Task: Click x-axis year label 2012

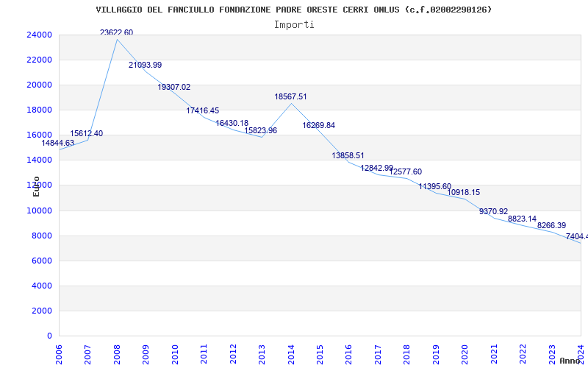Action: pos(233,354)
